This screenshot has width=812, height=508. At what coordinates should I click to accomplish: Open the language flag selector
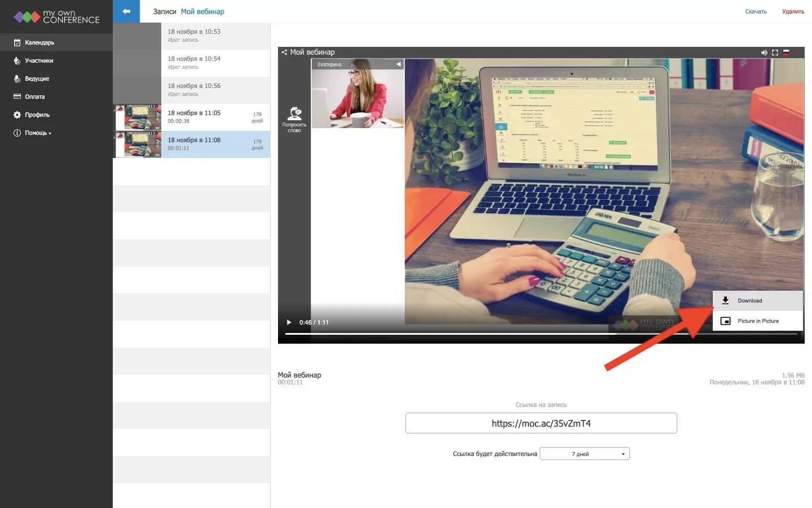click(x=786, y=52)
